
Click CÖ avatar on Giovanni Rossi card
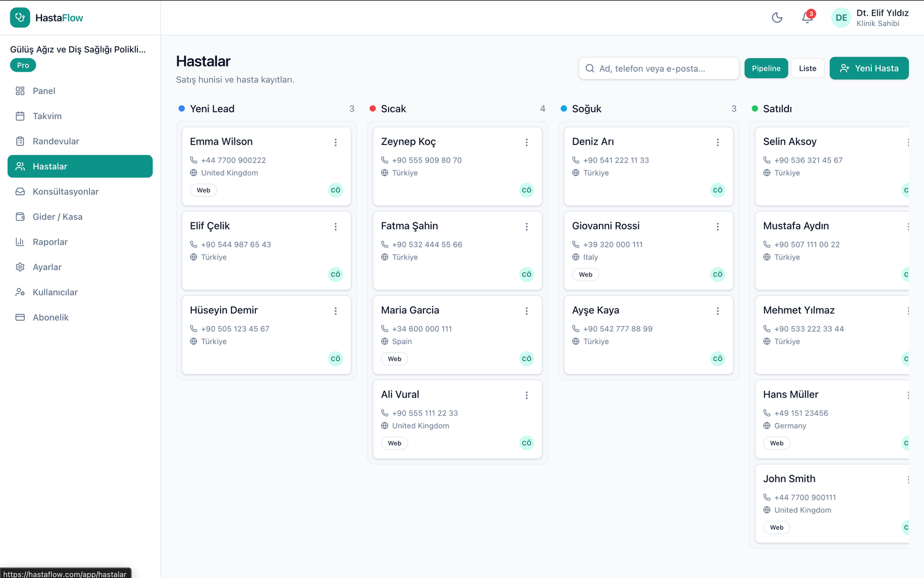(x=718, y=275)
